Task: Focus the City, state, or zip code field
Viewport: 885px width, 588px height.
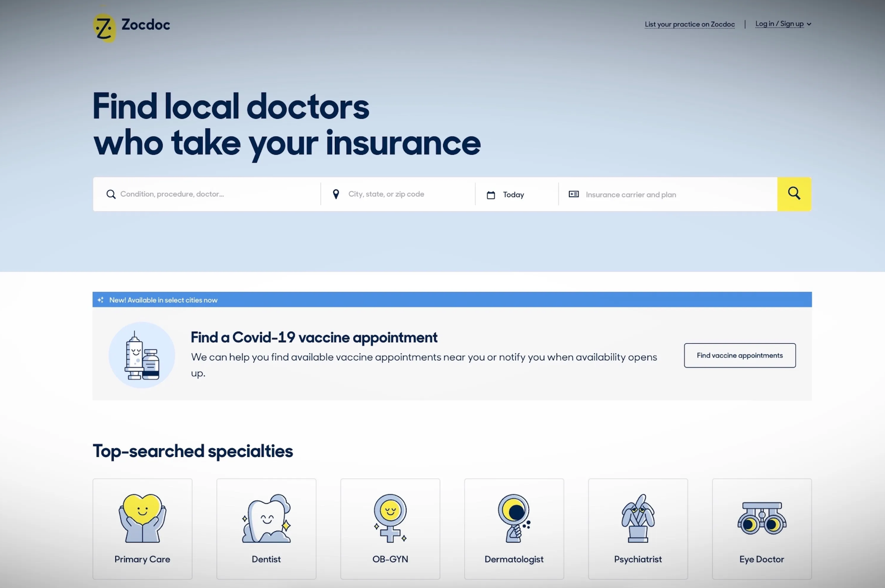Action: [x=398, y=194]
